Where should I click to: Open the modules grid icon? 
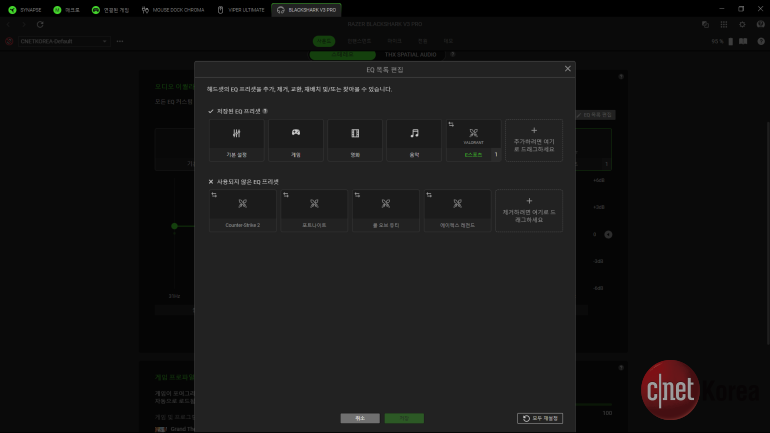click(724, 24)
